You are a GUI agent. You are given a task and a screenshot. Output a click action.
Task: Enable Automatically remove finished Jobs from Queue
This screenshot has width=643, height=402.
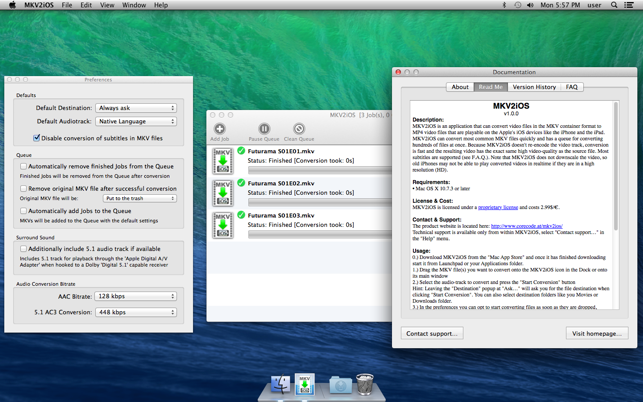(23, 166)
